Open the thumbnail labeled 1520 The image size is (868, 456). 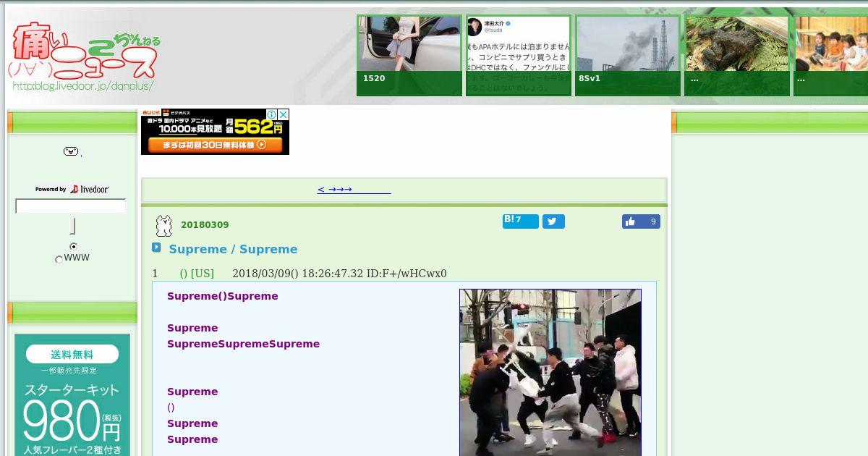click(x=409, y=56)
